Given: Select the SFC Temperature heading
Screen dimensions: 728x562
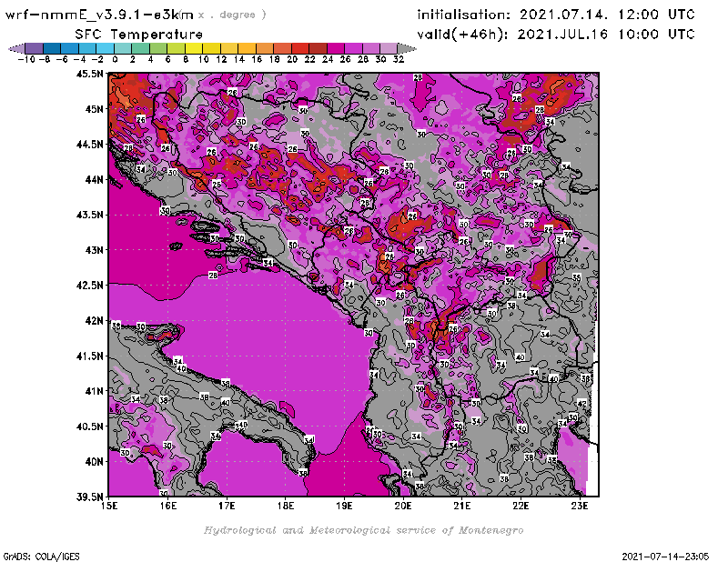Looking at the screenshot, I should pyautogui.click(x=139, y=35).
